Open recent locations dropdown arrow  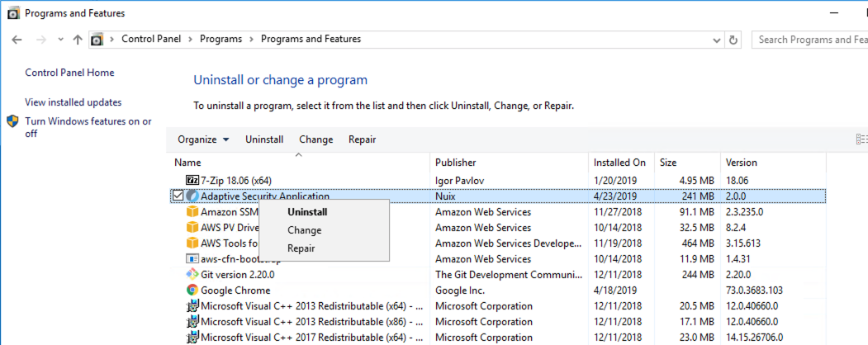[60, 40]
